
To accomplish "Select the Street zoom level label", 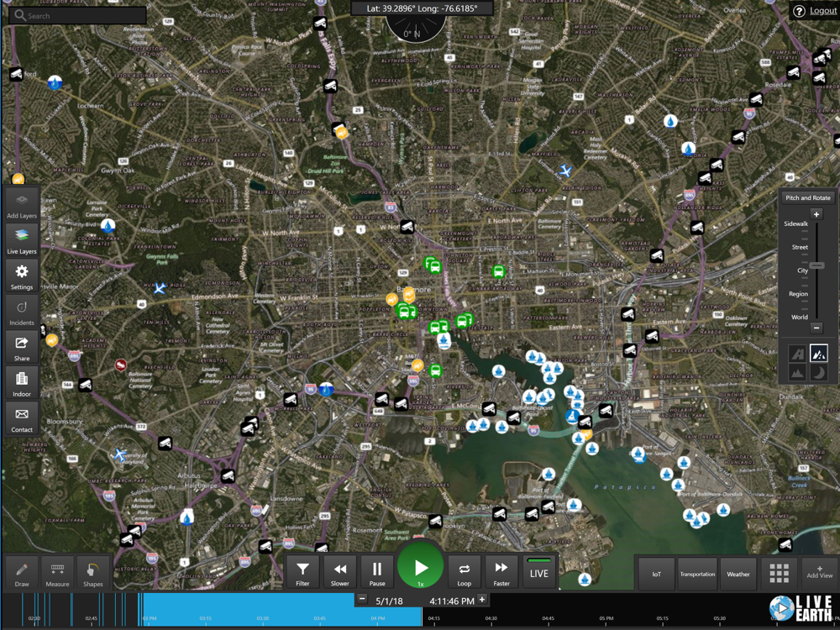I will (x=800, y=247).
